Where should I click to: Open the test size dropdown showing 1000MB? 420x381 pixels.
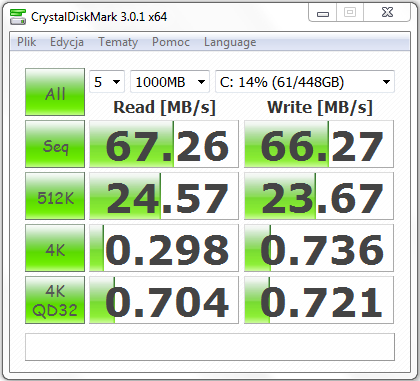pyautogui.click(x=170, y=82)
